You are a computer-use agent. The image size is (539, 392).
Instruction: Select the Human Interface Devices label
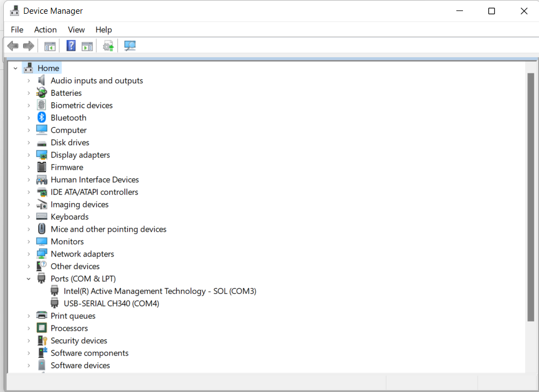click(x=95, y=179)
